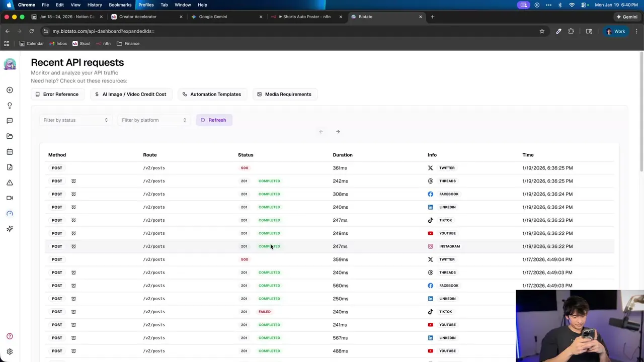Go back with the Chrome back arrow
Image resolution: width=644 pixels, height=362 pixels.
tap(7, 31)
